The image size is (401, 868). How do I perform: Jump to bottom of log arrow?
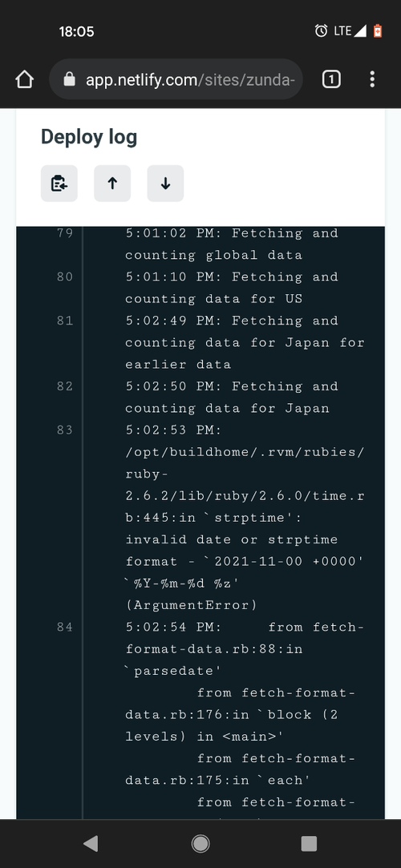165,184
